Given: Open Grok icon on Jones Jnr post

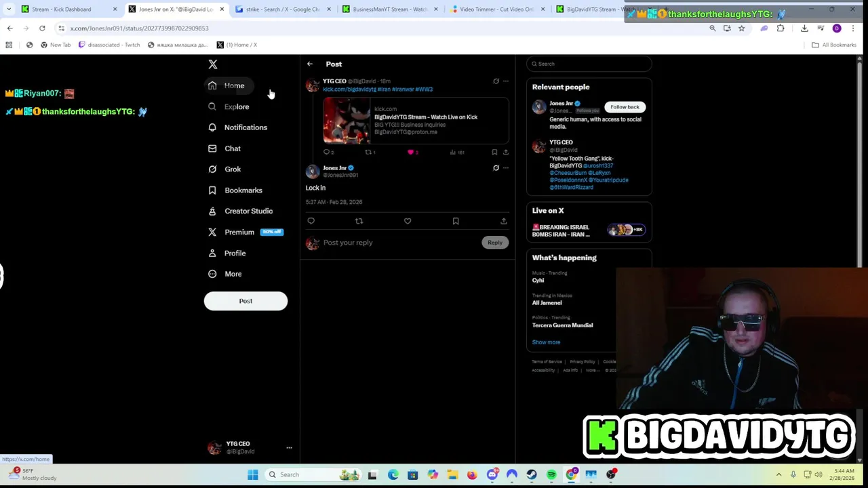Looking at the screenshot, I should (496, 168).
